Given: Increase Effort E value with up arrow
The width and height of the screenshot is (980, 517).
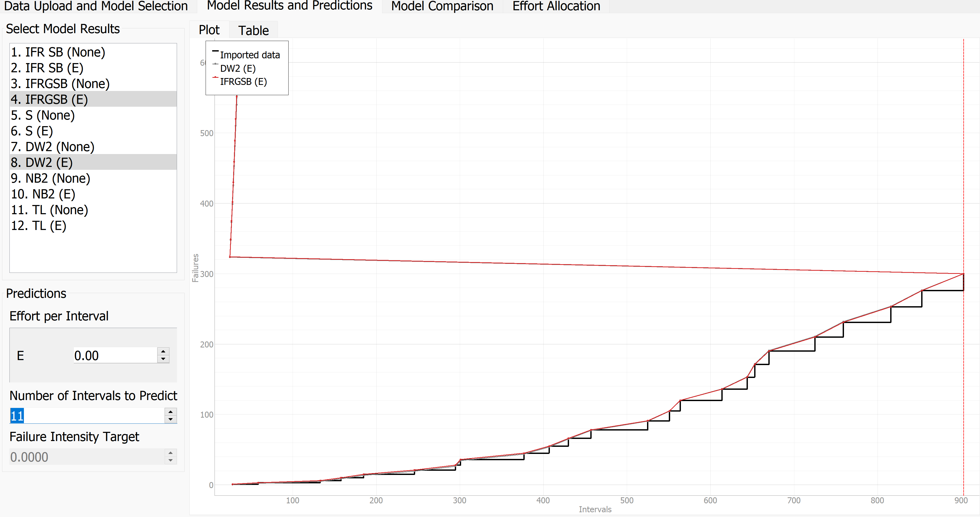Looking at the screenshot, I should [x=163, y=351].
